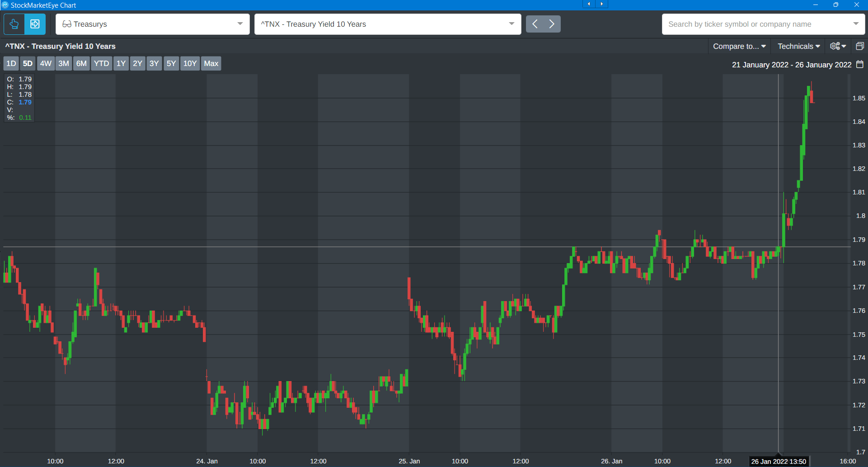Switch chart to 1D range
Image resolution: width=868 pixels, height=467 pixels.
coord(11,63)
